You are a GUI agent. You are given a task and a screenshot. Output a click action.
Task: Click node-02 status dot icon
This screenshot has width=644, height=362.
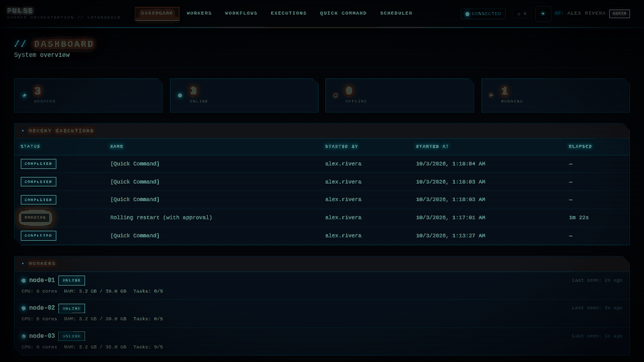coord(23,308)
